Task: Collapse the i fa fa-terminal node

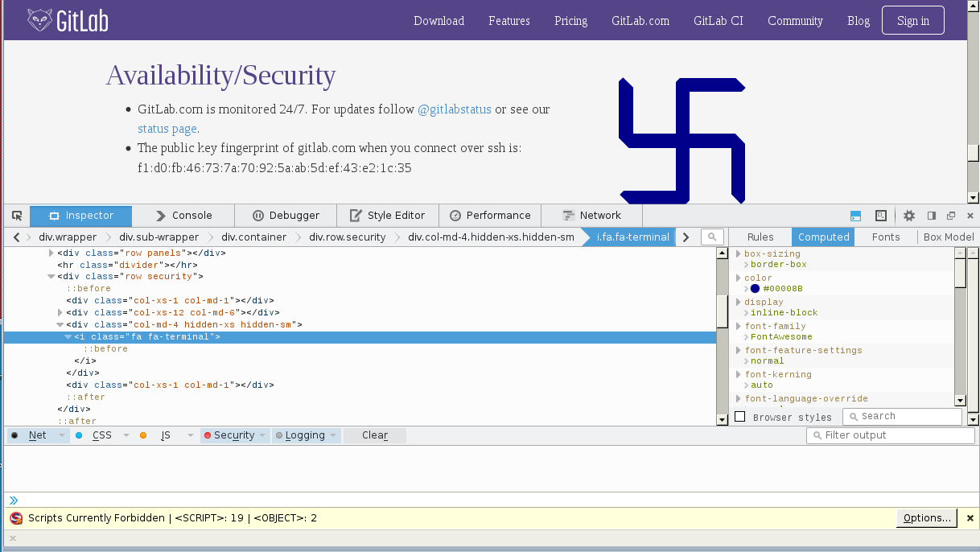Action: pos(68,337)
